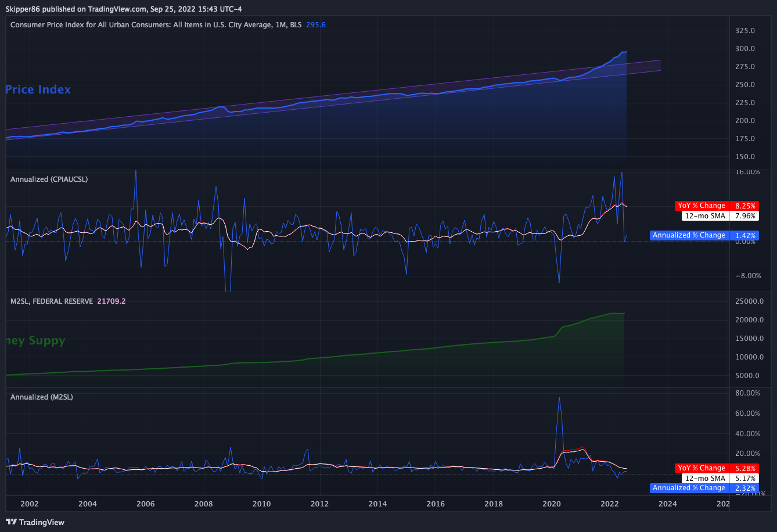This screenshot has width=777, height=532.
Task: Click the 60.00% axis label
Action: coord(747,413)
